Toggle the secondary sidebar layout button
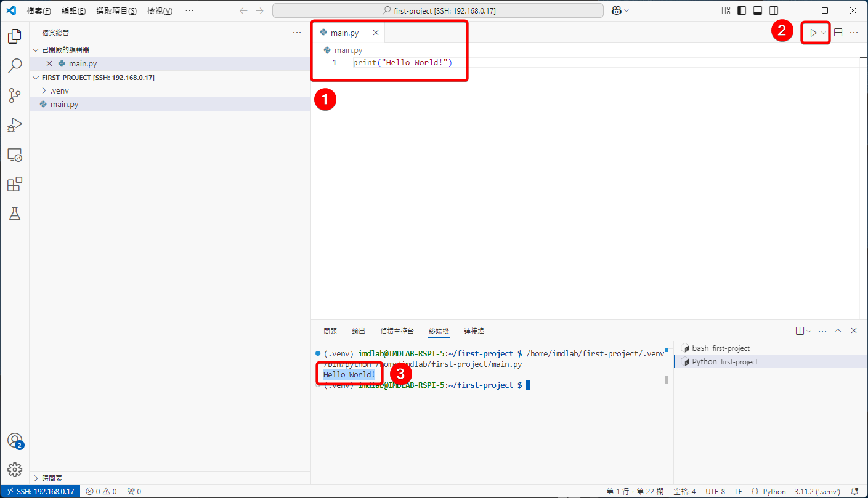The height and width of the screenshot is (498, 868). (x=774, y=10)
